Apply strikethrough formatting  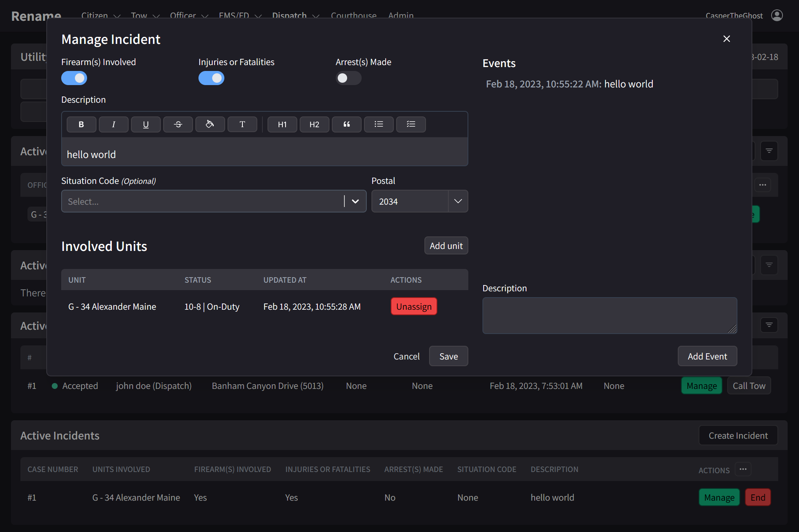(178, 124)
